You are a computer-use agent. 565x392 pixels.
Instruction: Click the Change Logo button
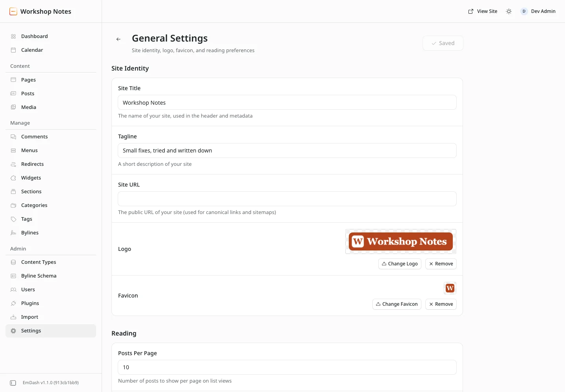pyautogui.click(x=400, y=264)
